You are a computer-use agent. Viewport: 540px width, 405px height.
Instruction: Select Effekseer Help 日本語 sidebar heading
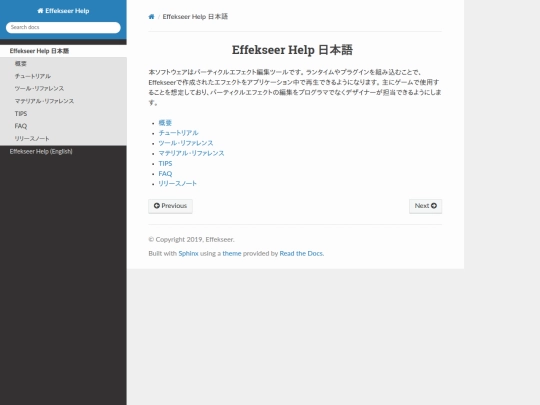[39, 51]
